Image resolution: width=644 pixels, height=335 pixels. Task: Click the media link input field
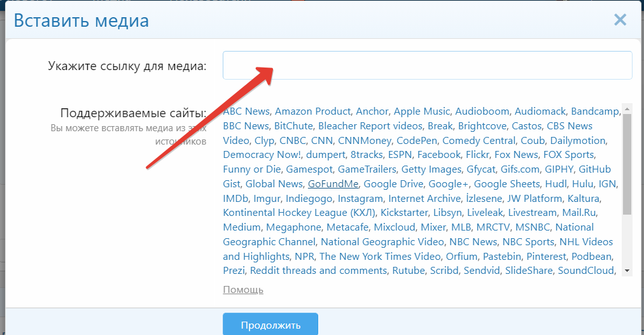click(x=426, y=66)
